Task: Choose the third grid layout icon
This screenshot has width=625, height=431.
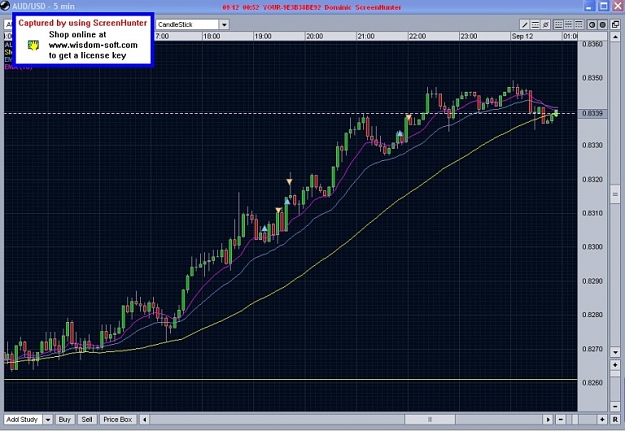Action: coord(578,25)
